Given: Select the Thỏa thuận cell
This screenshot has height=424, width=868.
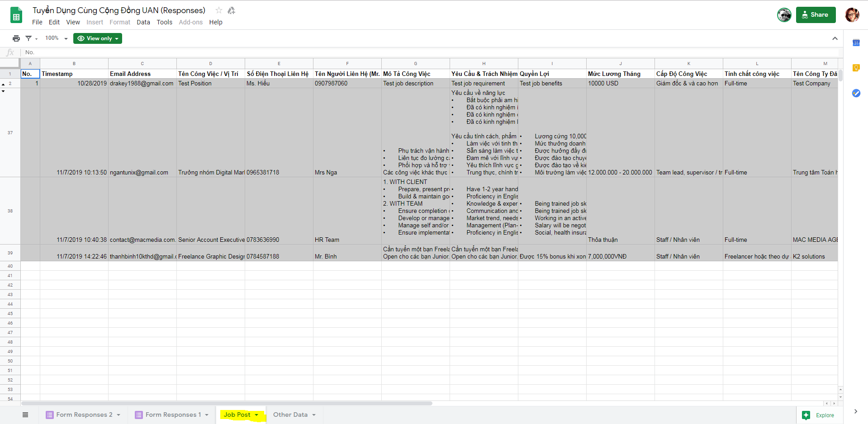Looking at the screenshot, I should [x=621, y=211].
